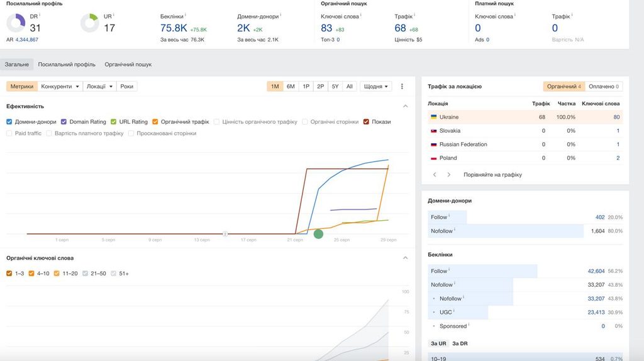Screen dimensions: 644x361
Task: Collapse the Органічні ключові слова section chevron
Action: click(406, 258)
